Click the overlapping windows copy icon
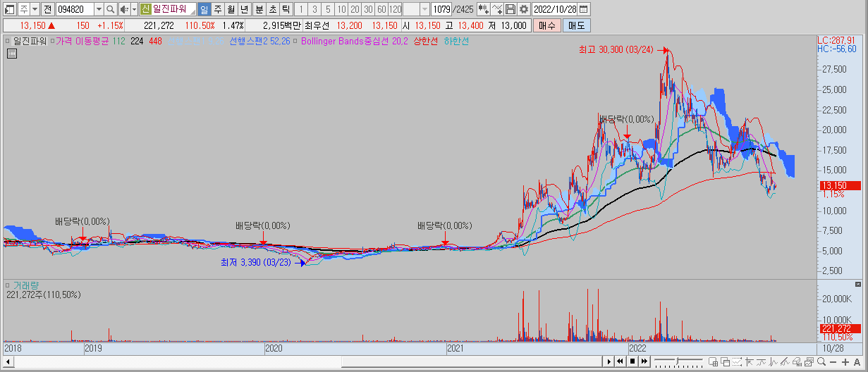Image resolution: width=868 pixels, height=372 pixels. click(725, 361)
